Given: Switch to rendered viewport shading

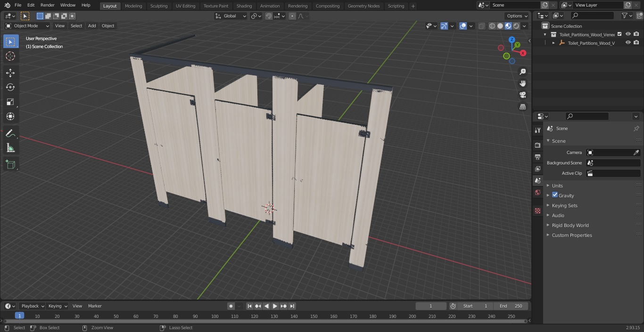Looking at the screenshot, I should pos(516,26).
